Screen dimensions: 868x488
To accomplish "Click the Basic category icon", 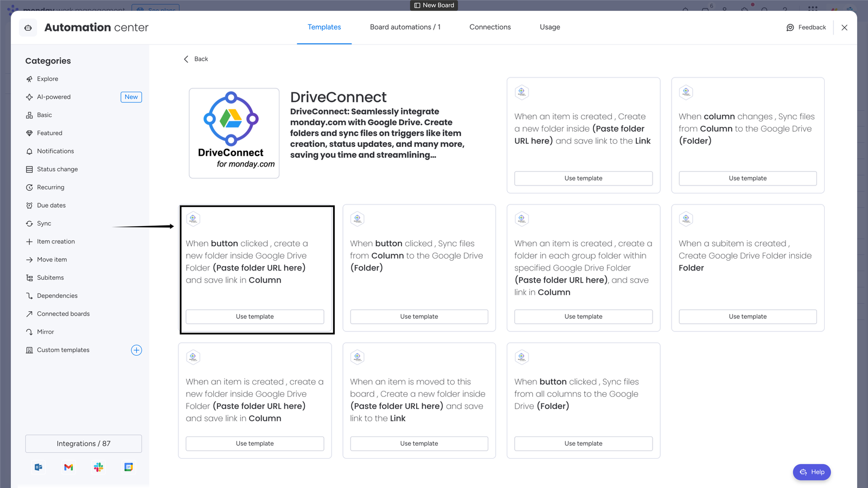I will pyautogui.click(x=29, y=115).
